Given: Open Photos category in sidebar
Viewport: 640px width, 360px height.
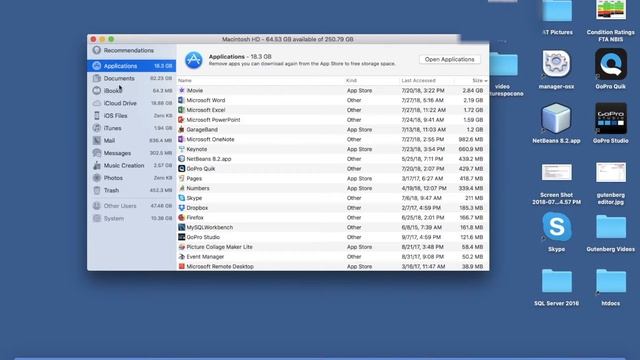Looking at the screenshot, I should [x=131, y=178].
